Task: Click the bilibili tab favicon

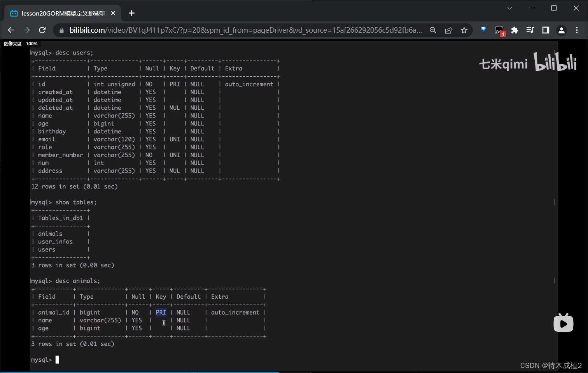Action: 14,13
